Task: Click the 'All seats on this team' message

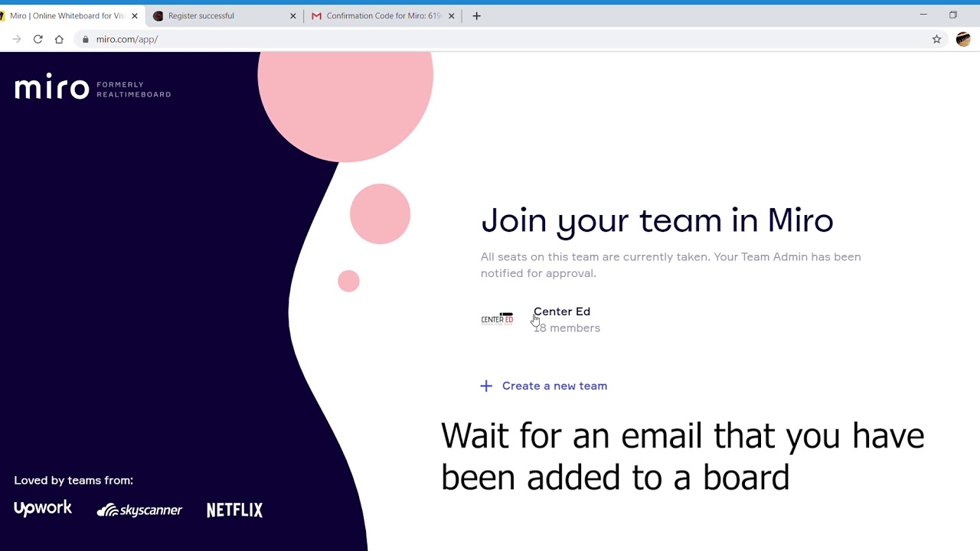Action: click(x=671, y=265)
